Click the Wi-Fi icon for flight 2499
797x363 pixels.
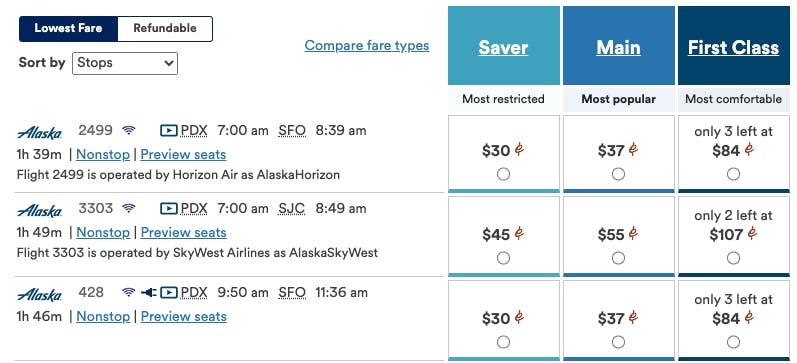pos(129,131)
